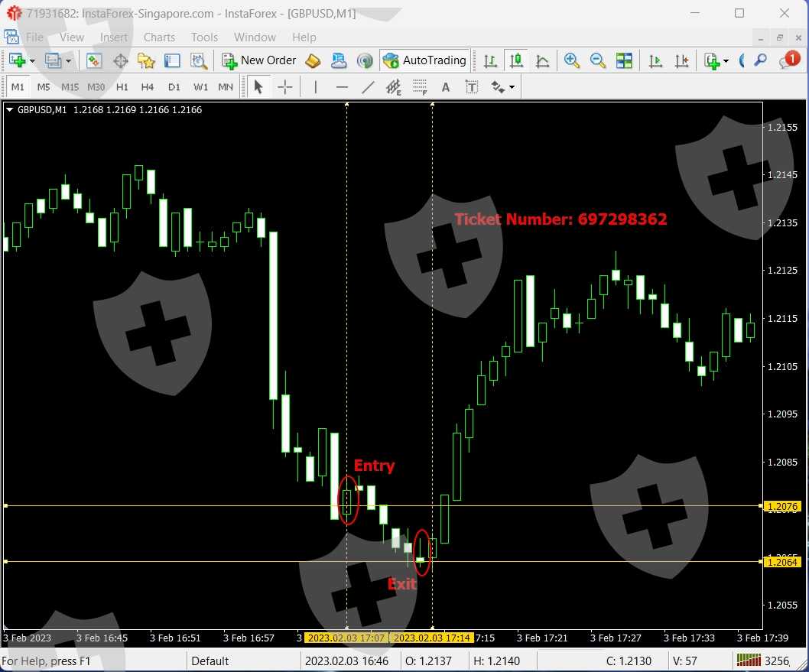Viewport: 809px width, 672px height.
Task: Select the M5 timeframe
Action: point(44,87)
